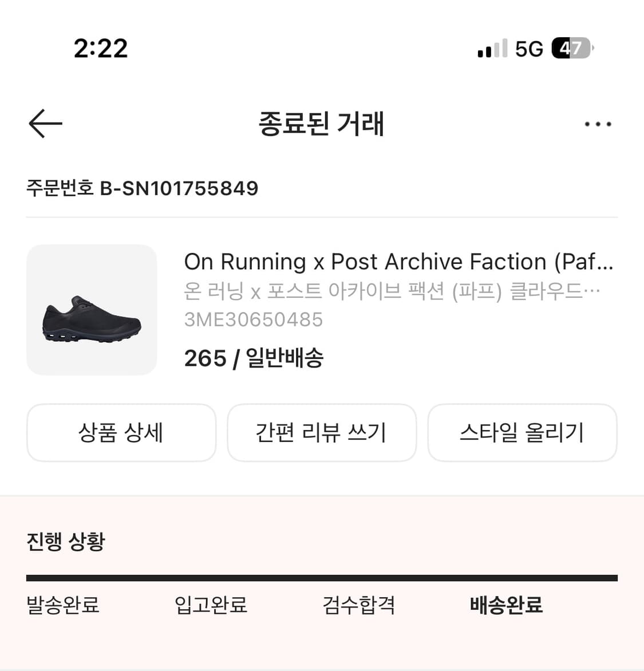Viewport: 644px width, 671px height.
Task: Tap the model code 3ME30650485
Action: pos(254,319)
